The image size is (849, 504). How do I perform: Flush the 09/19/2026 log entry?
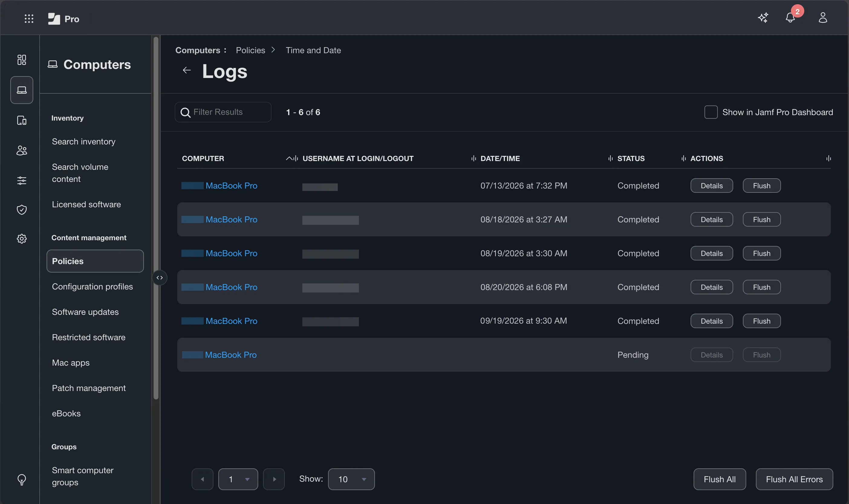(x=762, y=321)
